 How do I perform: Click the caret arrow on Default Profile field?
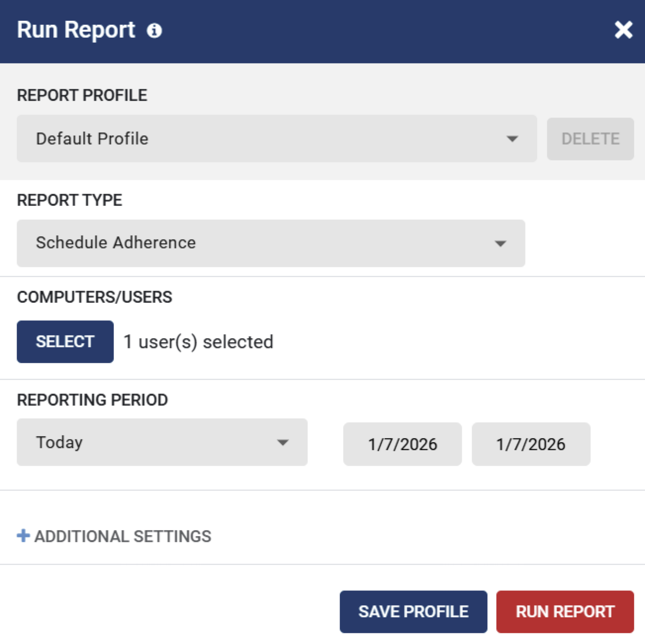tap(512, 139)
